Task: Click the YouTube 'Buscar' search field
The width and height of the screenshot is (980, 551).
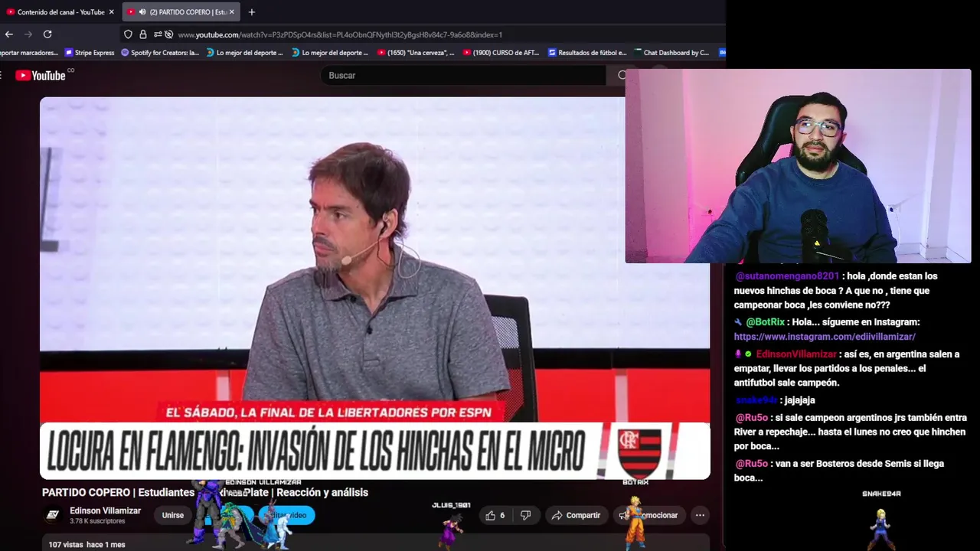Action: pyautogui.click(x=463, y=75)
